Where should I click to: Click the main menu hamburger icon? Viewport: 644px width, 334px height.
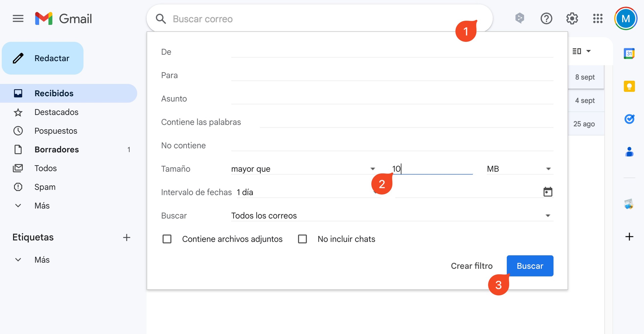coord(18,18)
